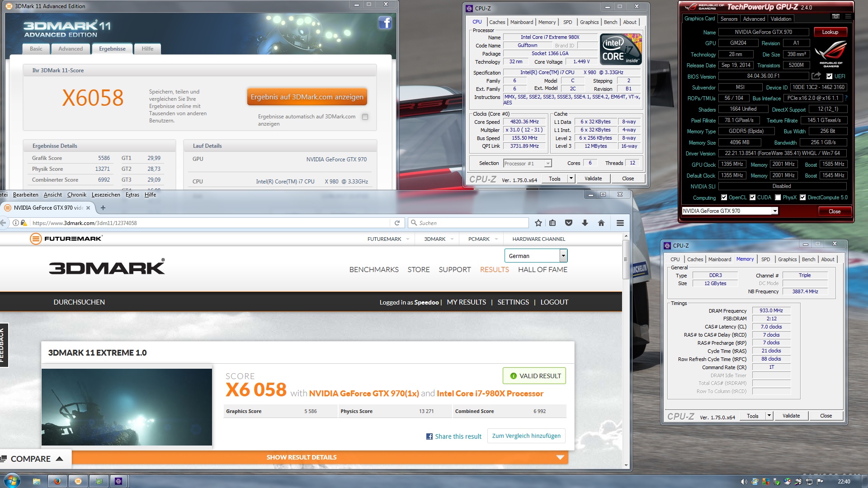Open the GPU selection dropdown in GPU-Z
Viewport: 868px width, 488px height.
774,211
